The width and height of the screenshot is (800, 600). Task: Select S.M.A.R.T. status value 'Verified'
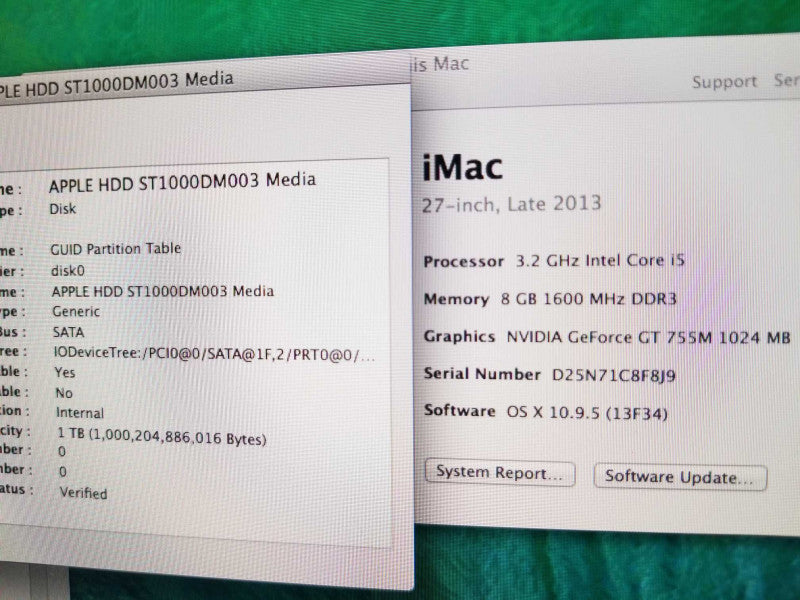click(x=84, y=493)
